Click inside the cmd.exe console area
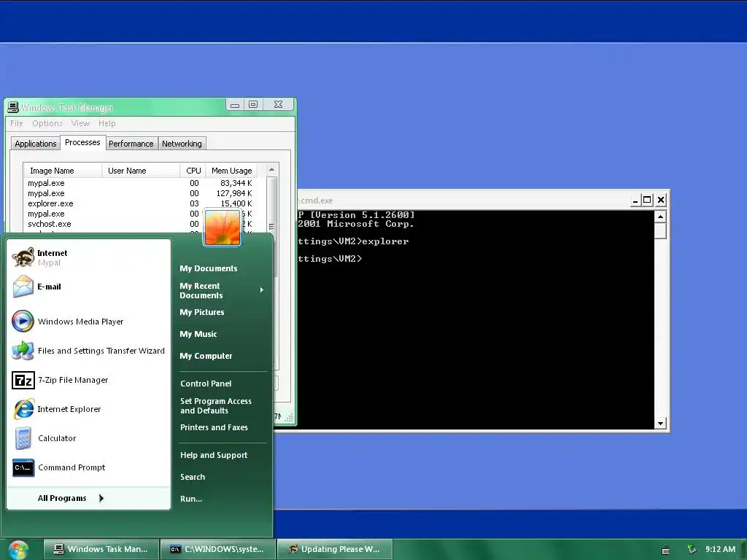747x560 pixels. tap(476, 320)
